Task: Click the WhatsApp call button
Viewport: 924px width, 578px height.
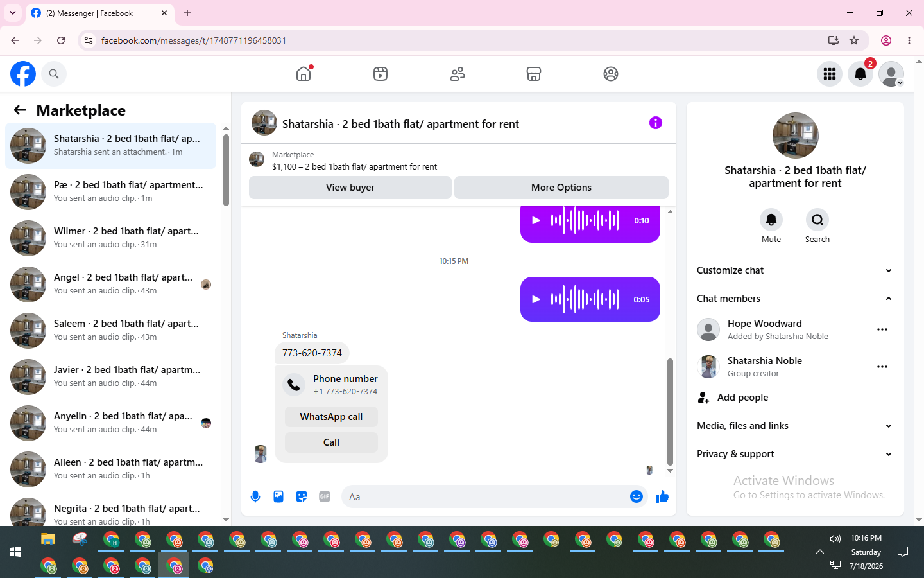Action: tap(331, 417)
